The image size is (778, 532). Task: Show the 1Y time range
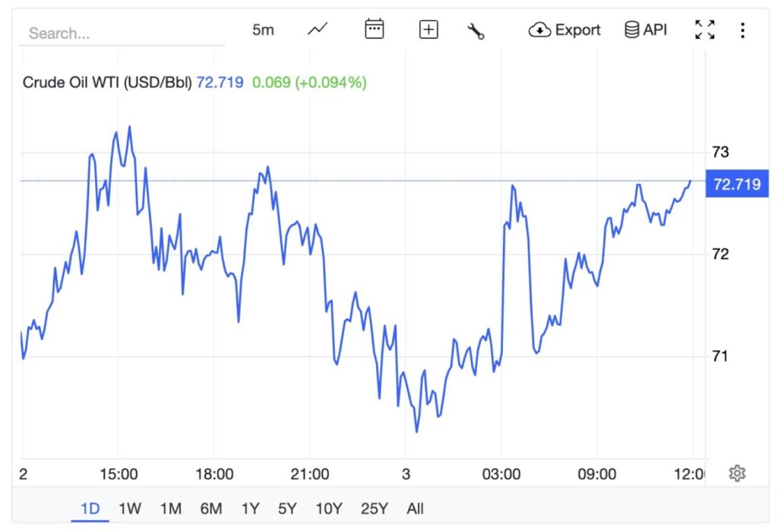(x=250, y=508)
